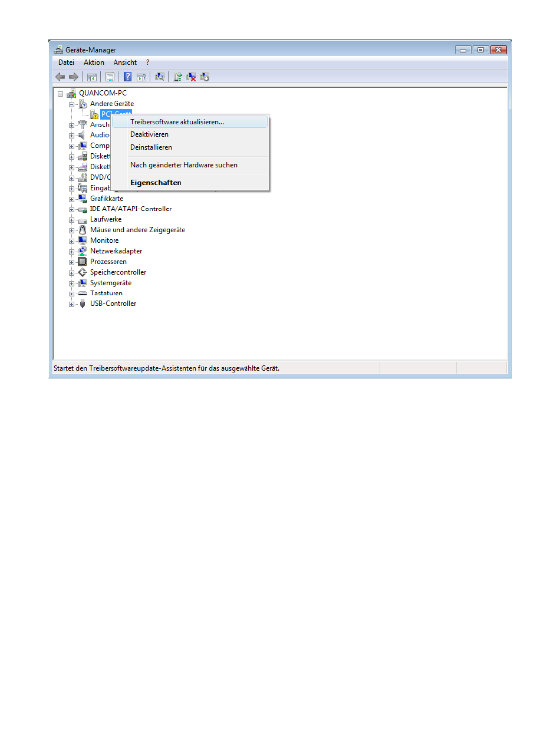Viewport: 560px width, 729px height.
Task: Click the hardware scan icon with the magnifier
Action: [159, 77]
